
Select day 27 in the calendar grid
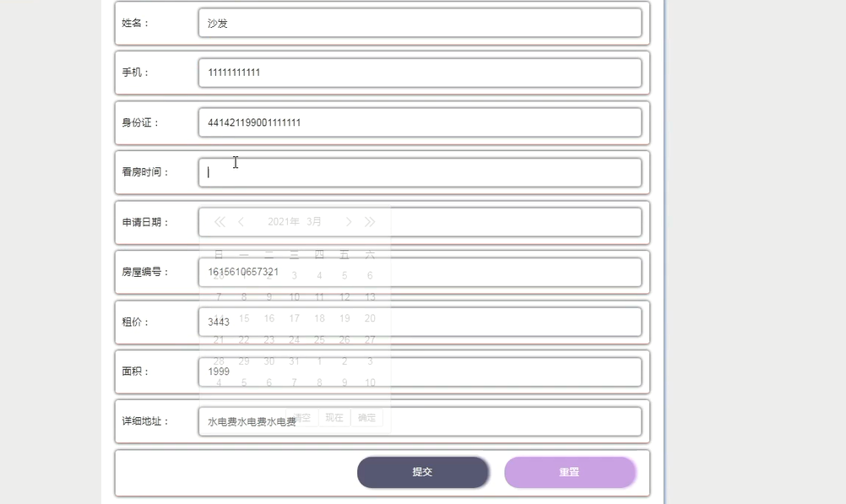click(x=370, y=339)
